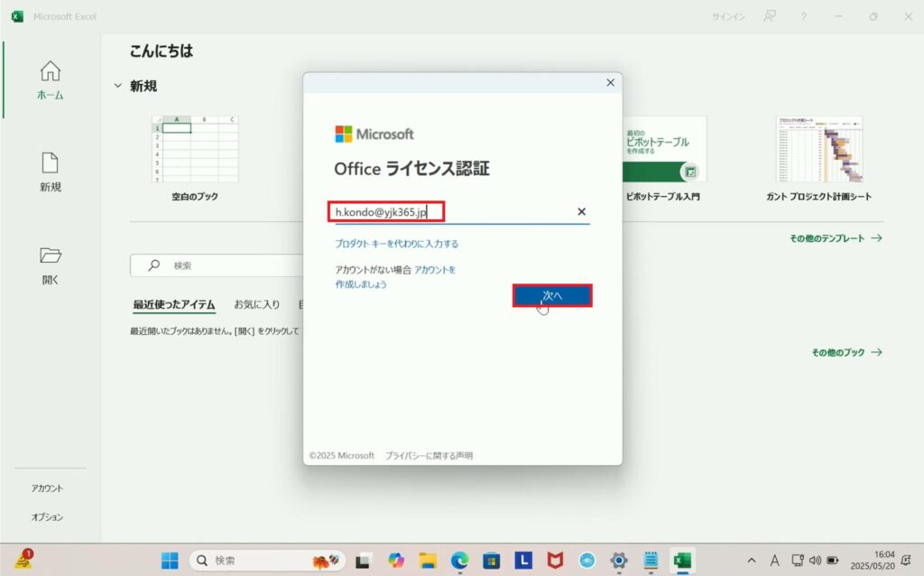
Task: Open the 空白のブック template
Action: (x=195, y=159)
